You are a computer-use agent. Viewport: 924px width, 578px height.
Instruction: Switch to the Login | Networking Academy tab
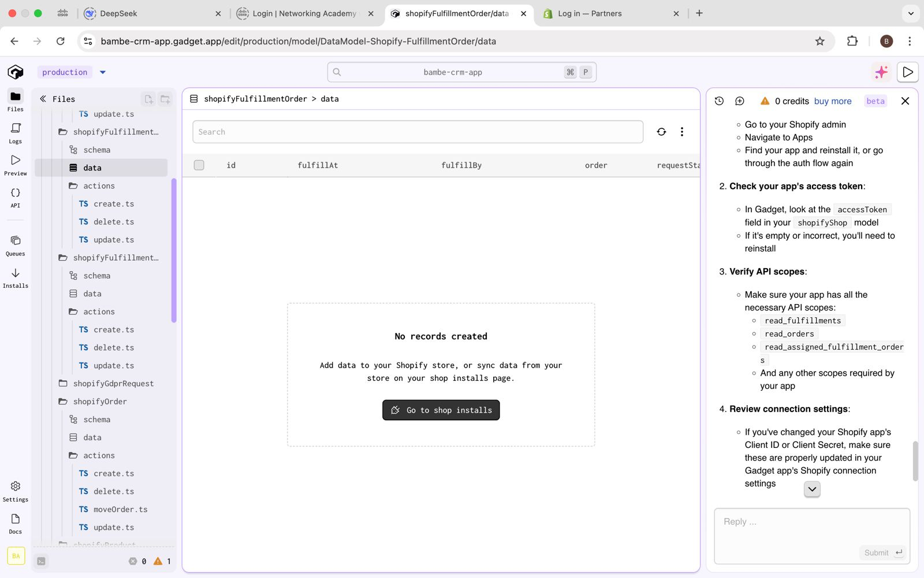click(306, 13)
